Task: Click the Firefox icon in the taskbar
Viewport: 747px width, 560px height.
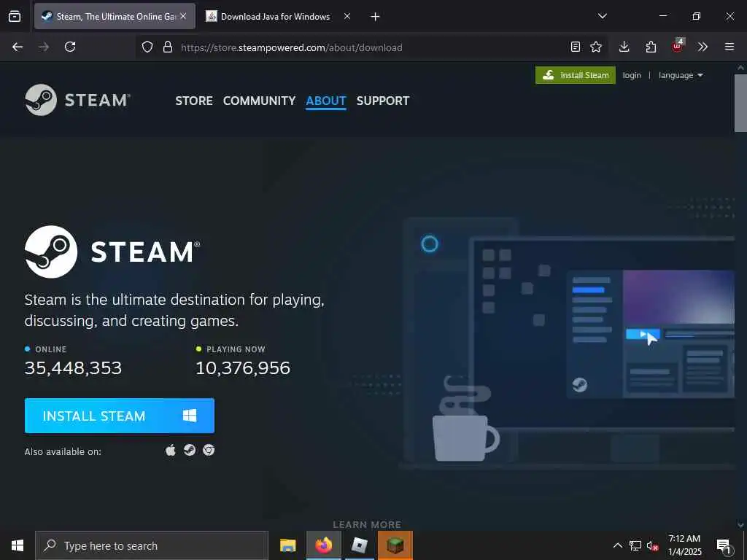Action: tap(323, 545)
